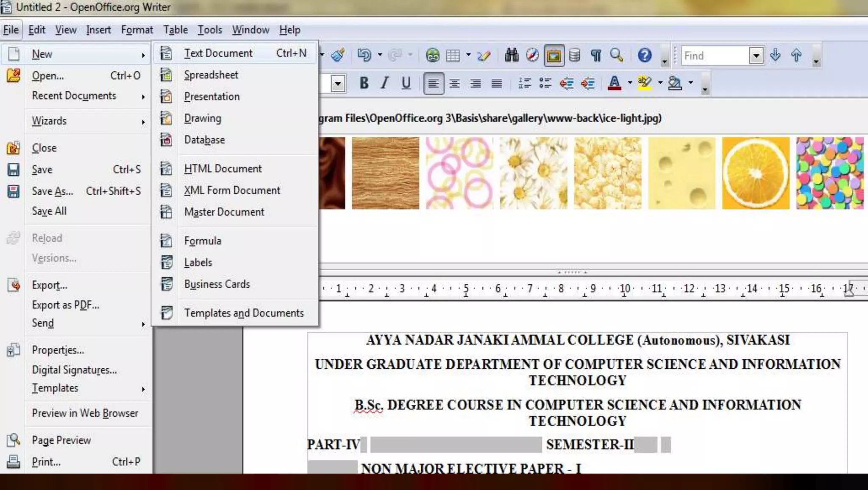Open the Table insert dropdown arrow
The height and width of the screenshot is (490, 868).
[468, 55]
